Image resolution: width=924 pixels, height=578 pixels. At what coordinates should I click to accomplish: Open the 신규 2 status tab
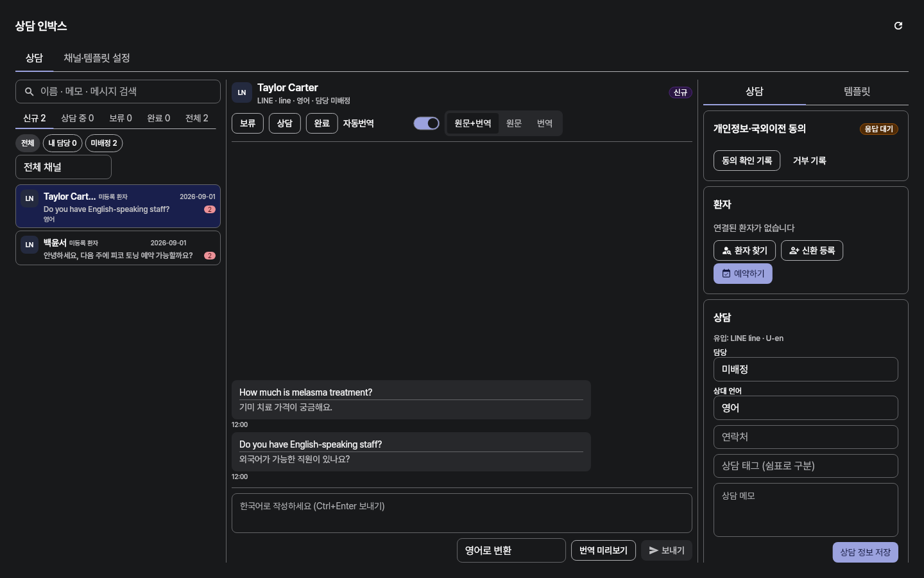pos(35,118)
